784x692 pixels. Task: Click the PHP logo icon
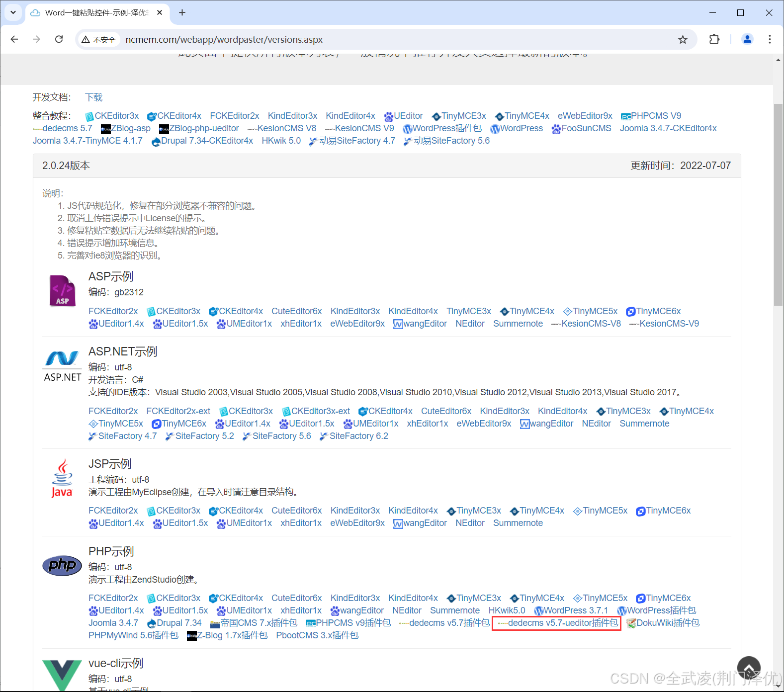[x=62, y=565]
